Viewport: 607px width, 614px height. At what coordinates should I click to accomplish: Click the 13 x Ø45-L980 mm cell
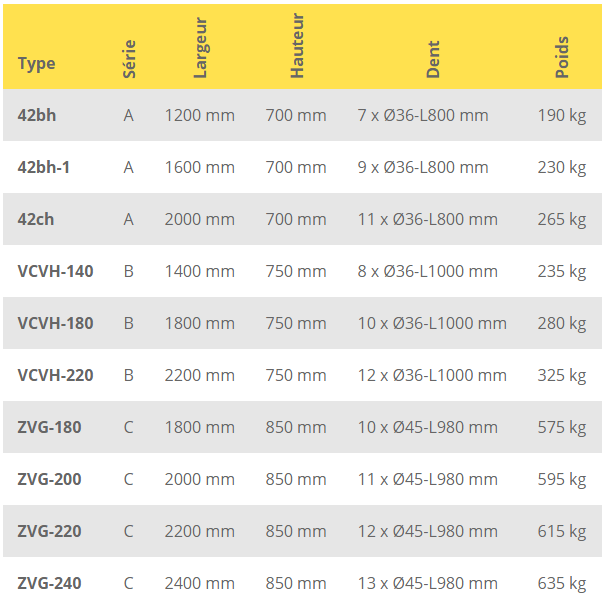pyautogui.click(x=427, y=584)
